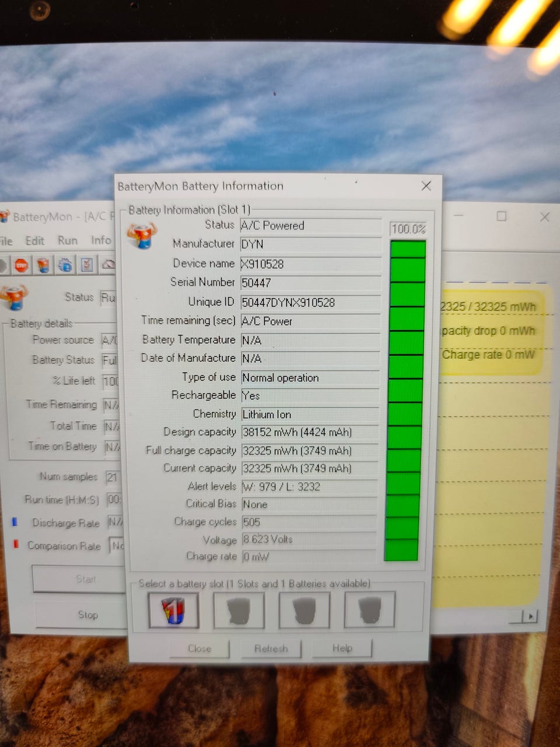Select the third greyed-out battery slot
The width and height of the screenshot is (560, 747).
304,610
